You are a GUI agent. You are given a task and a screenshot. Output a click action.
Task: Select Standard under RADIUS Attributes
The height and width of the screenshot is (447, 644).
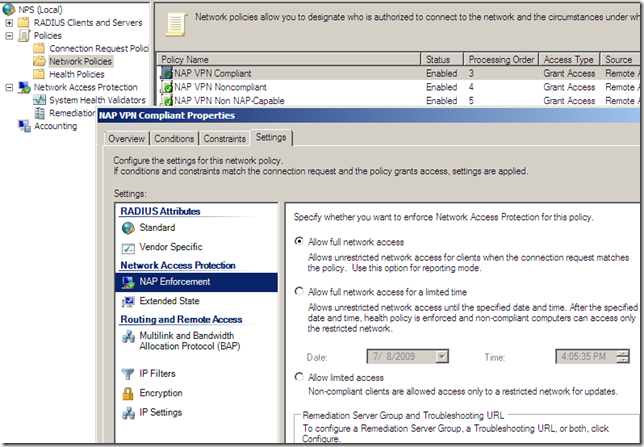click(157, 228)
